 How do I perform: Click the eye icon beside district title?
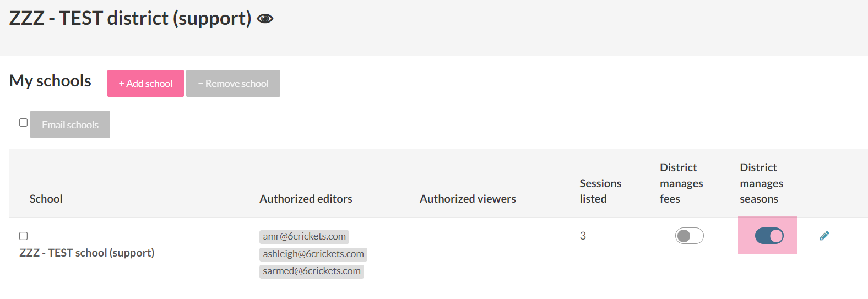point(265,19)
